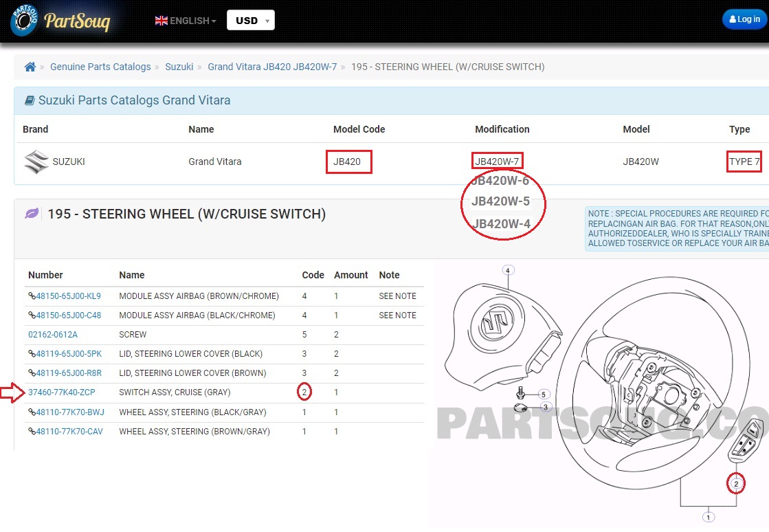This screenshot has height=532, width=769.
Task: Click the SCREW part name
Action: click(x=133, y=335)
